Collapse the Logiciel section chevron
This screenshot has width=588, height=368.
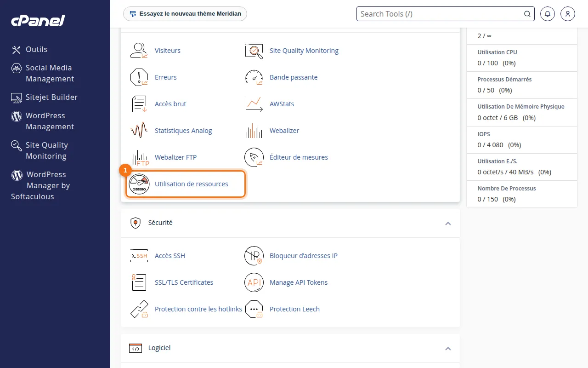[x=448, y=349]
